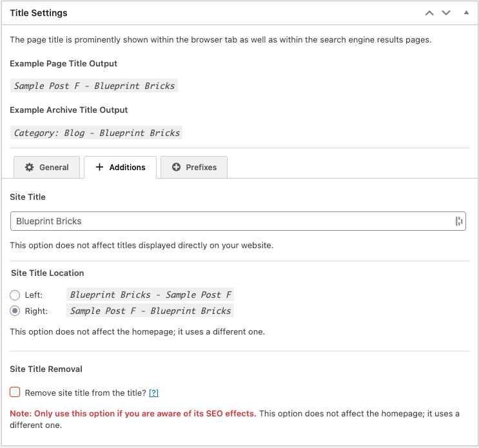Collapse the Title Settings panel
The width and height of the screenshot is (479, 448).
[x=466, y=13]
